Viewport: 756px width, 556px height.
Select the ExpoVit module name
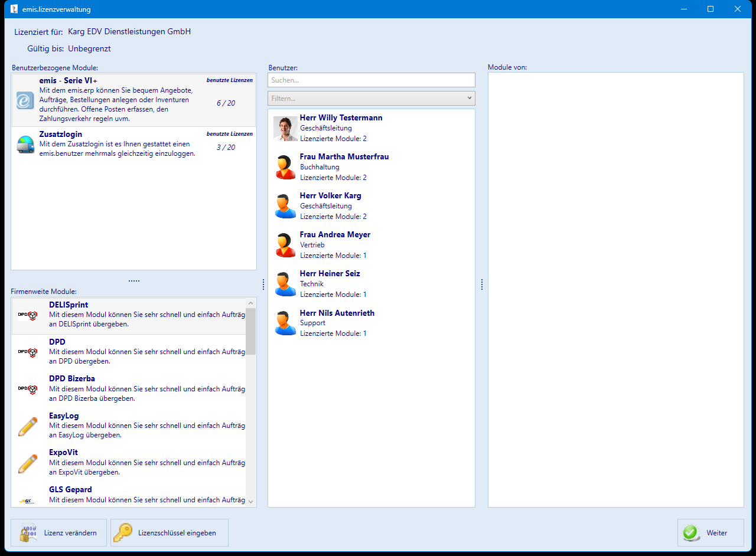point(63,453)
